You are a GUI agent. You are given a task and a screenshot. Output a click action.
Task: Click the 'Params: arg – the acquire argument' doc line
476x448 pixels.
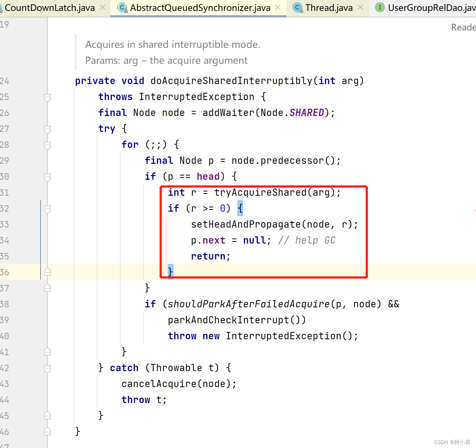point(167,61)
